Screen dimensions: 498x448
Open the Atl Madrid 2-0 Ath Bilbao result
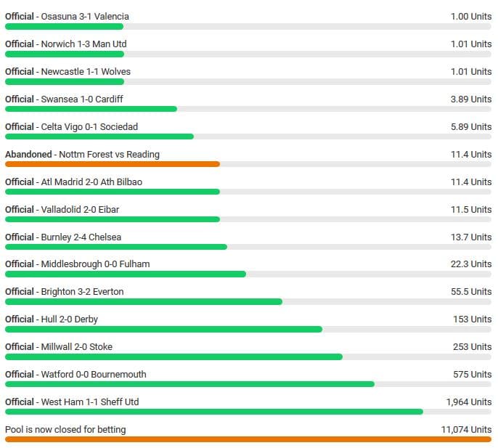coord(73,182)
